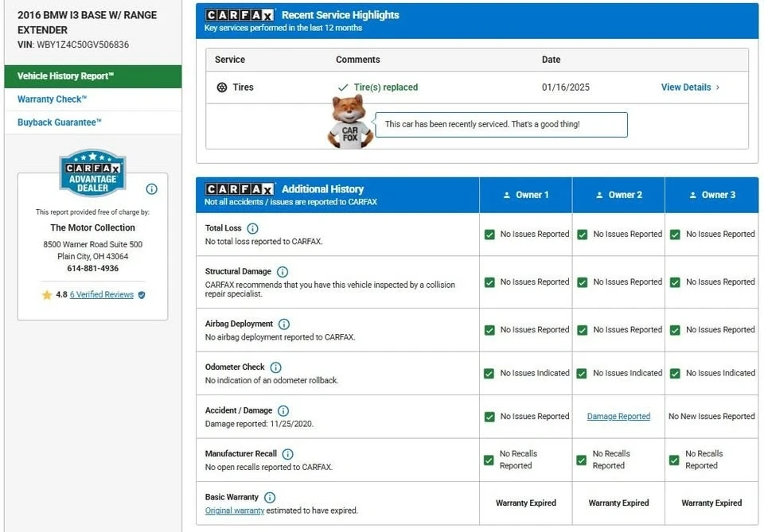Click Odometer Check checkmark for Owner 2
The height and width of the screenshot is (532, 764).
click(x=581, y=373)
